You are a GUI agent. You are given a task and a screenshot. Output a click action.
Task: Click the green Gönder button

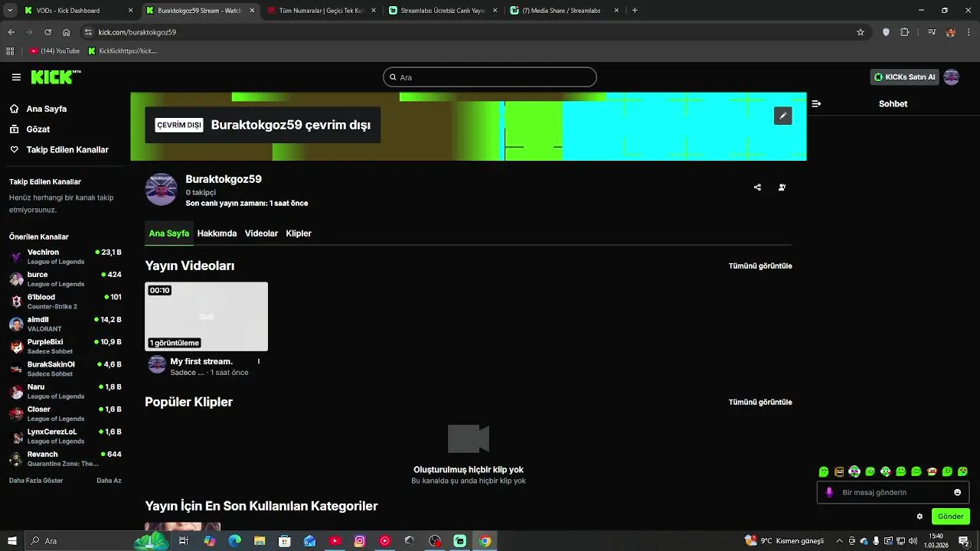click(950, 517)
